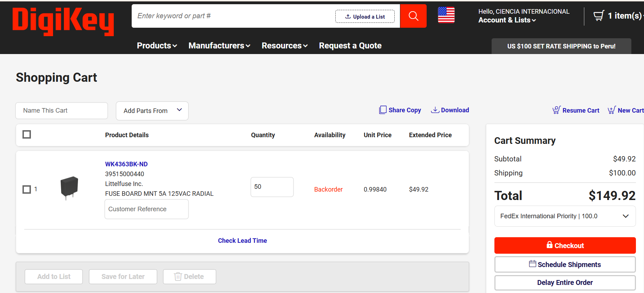Click Add to List button

point(54,277)
